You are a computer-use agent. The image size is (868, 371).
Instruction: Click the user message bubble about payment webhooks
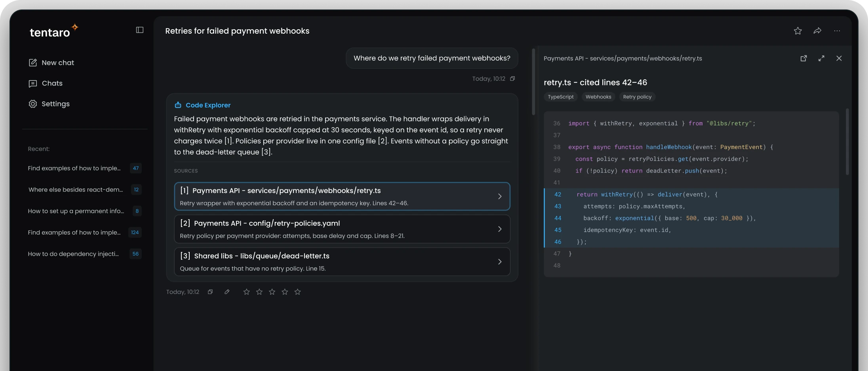point(432,58)
